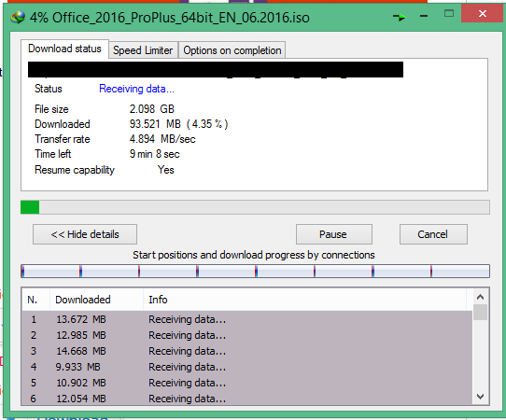Click the downloaded value 93.521 MB
506x420 pixels.
click(178, 124)
